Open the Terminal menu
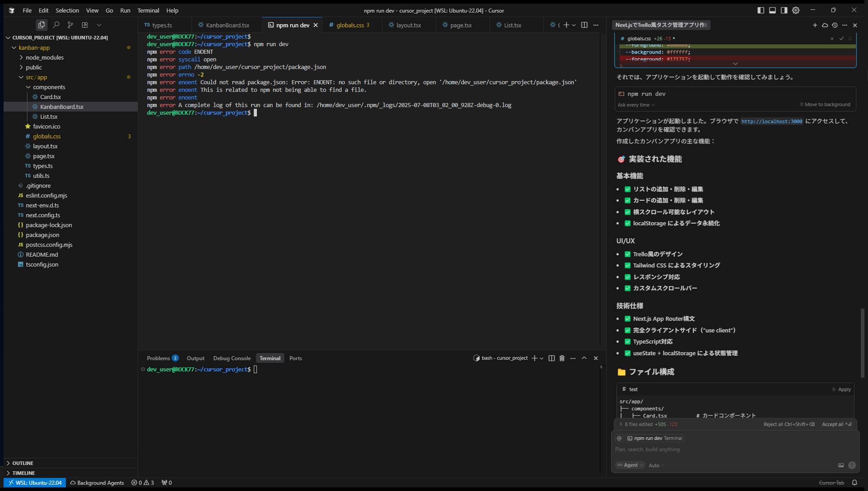This screenshot has width=868, height=491. [x=148, y=10]
